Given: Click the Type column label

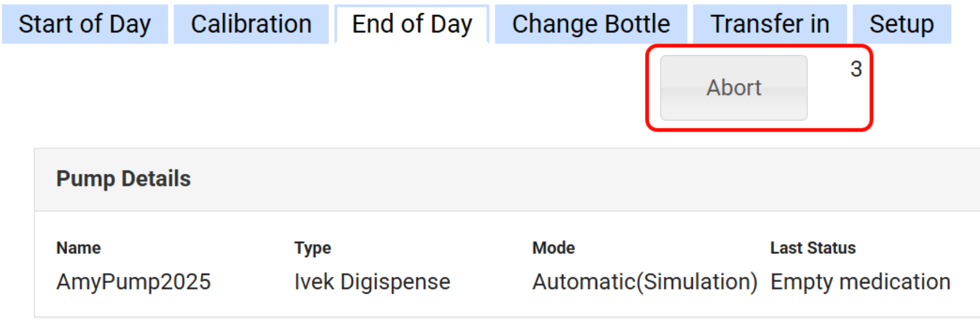Looking at the screenshot, I should (x=312, y=248).
